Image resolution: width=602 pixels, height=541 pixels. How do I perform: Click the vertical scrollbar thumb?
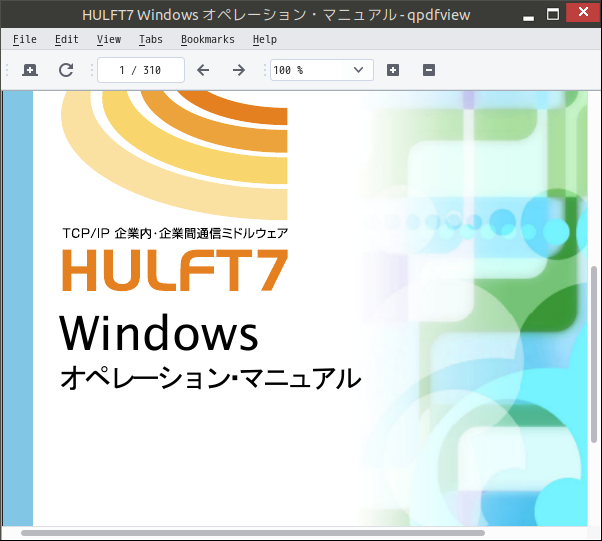(x=594, y=353)
